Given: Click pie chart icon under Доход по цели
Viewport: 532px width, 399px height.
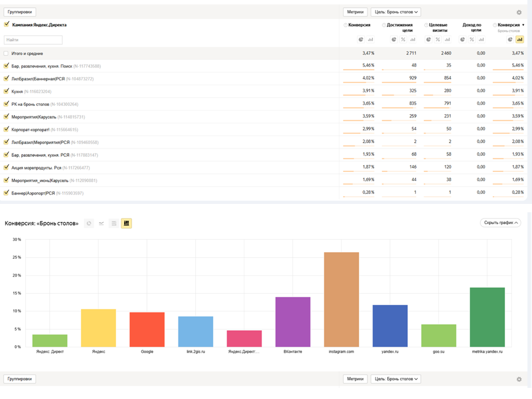Looking at the screenshot, I should (x=463, y=39).
